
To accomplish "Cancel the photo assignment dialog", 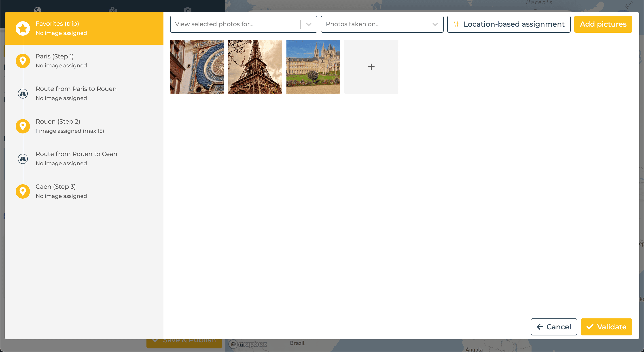I will [x=554, y=327].
